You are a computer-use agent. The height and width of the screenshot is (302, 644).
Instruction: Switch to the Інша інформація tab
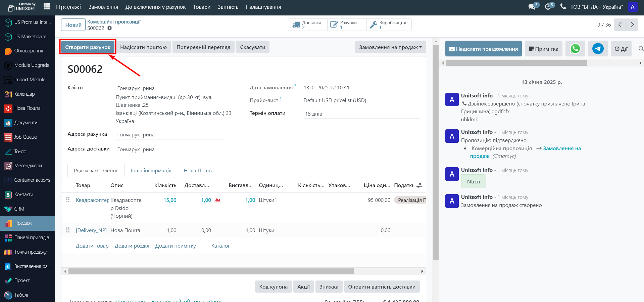151,171
